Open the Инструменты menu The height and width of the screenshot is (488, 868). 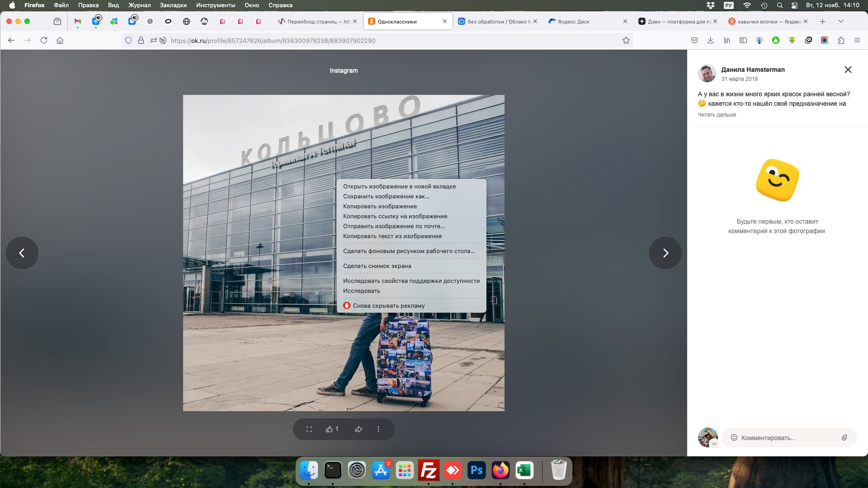tap(216, 5)
